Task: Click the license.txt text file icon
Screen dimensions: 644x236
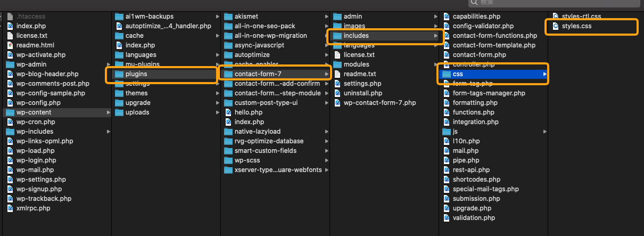Action: 11,36
